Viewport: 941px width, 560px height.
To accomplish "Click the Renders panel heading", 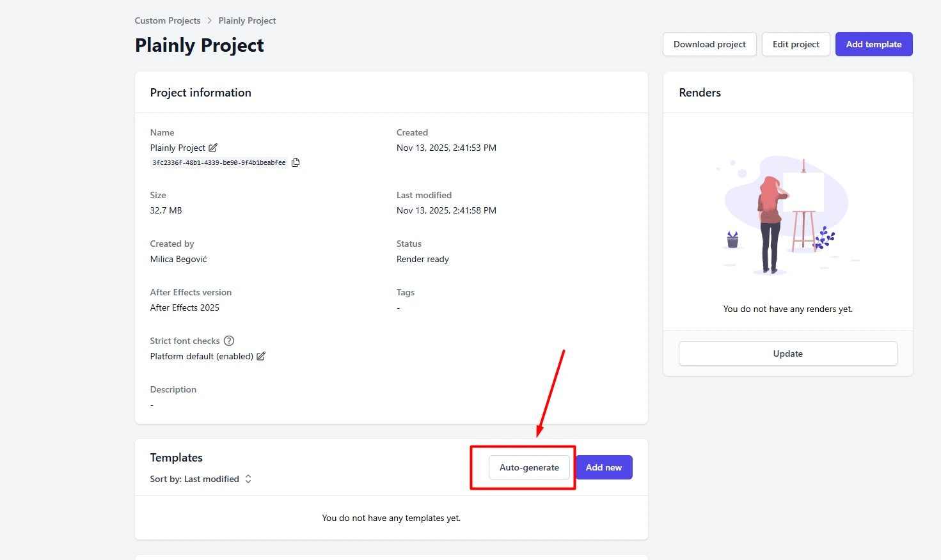I will (x=700, y=93).
